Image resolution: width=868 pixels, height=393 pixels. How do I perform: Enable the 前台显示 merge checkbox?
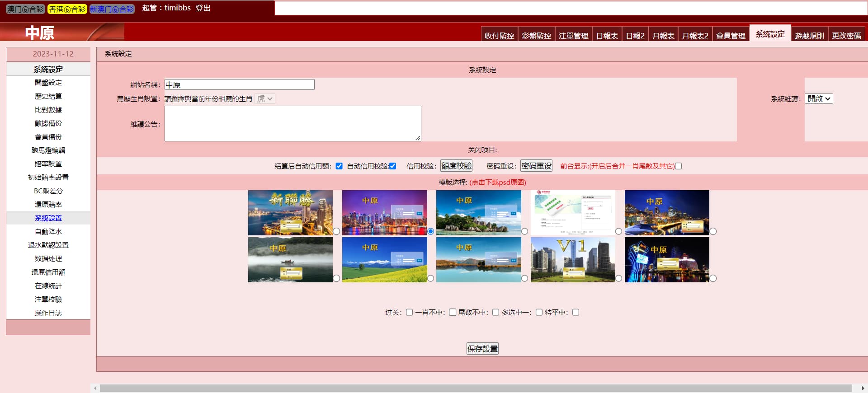(678, 166)
